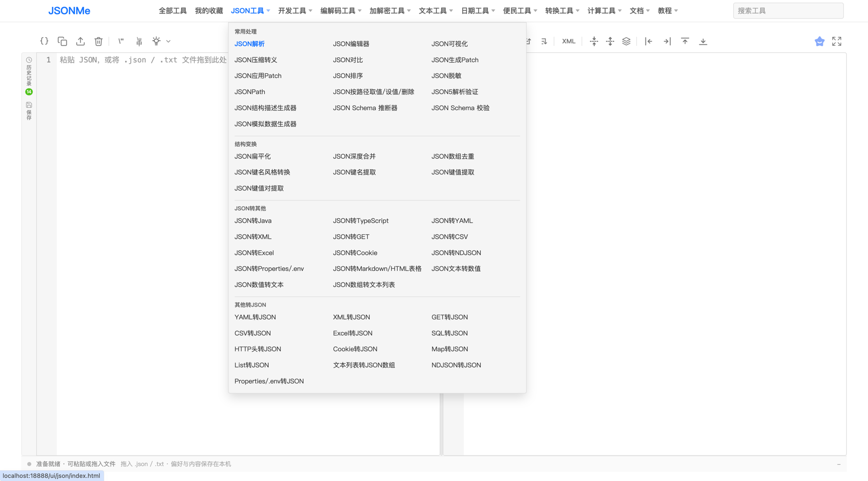Click the 串 string conversion icon
The width and height of the screenshot is (868, 481).
click(139, 41)
